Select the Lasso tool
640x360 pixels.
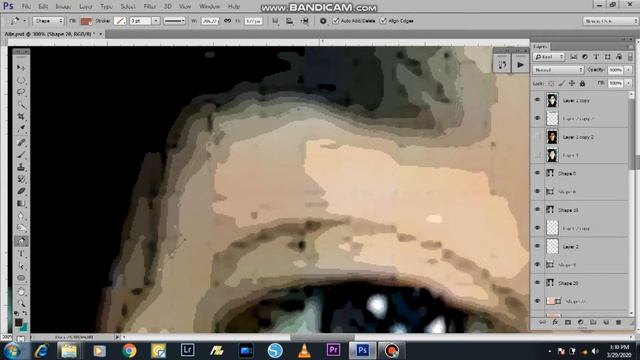pyautogui.click(x=21, y=92)
